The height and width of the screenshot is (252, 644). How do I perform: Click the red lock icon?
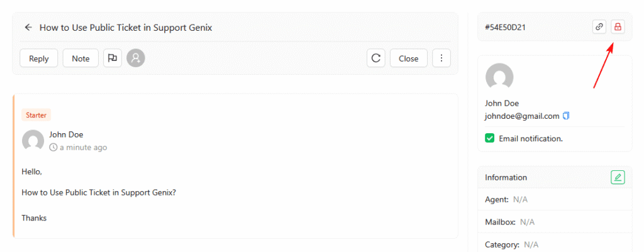618,27
